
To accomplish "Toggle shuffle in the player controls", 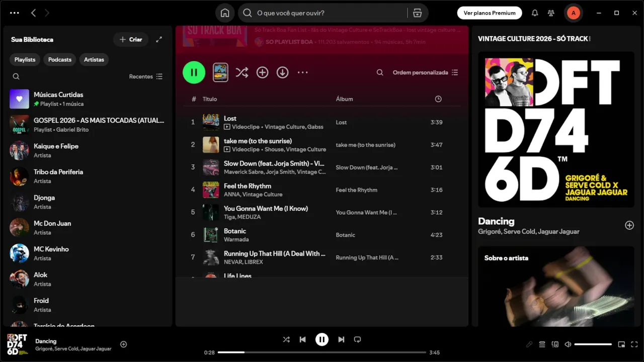I will pyautogui.click(x=286, y=339).
